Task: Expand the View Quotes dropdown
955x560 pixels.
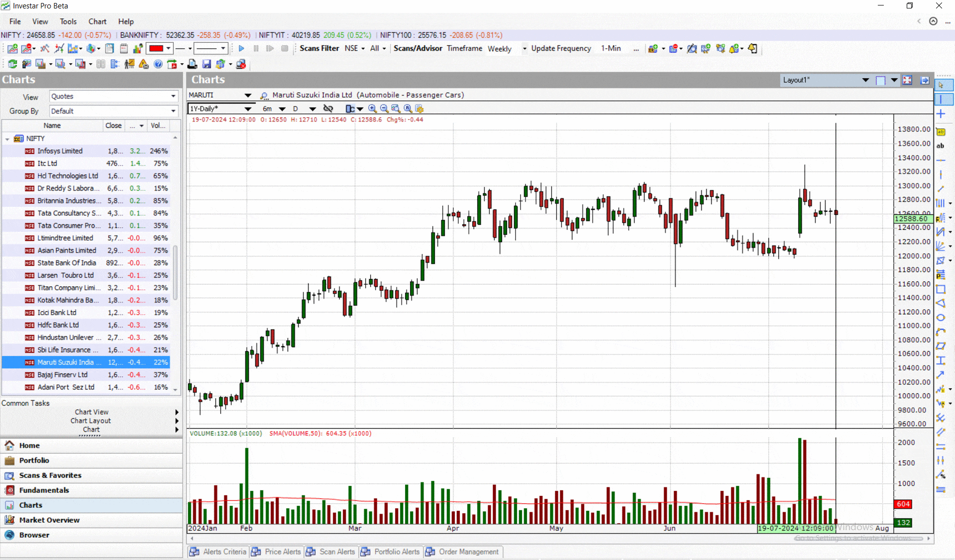Action: (173, 96)
